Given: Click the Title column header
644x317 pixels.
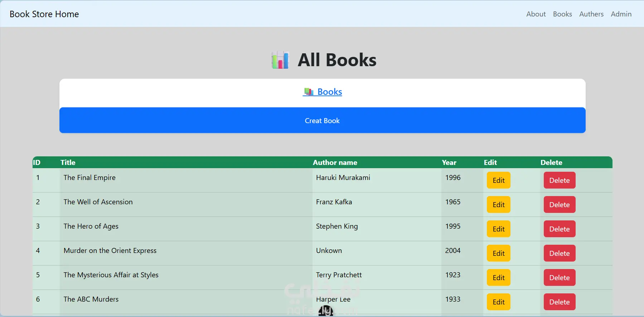Looking at the screenshot, I should click(x=68, y=162).
